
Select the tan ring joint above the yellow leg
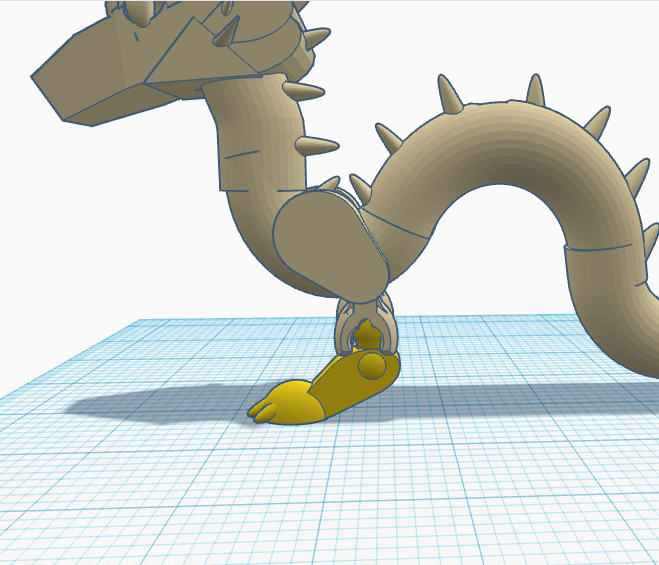(365, 324)
